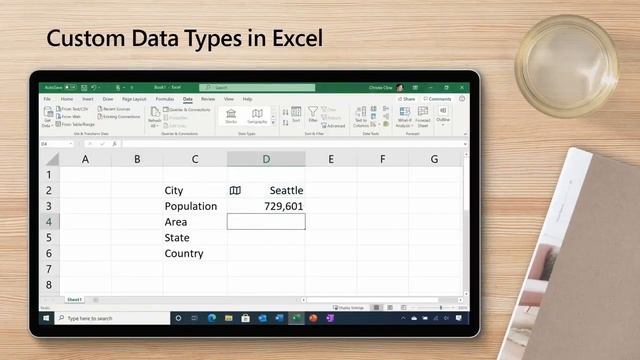Undo the last action
This screenshot has height=360, width=640.
click(x=94, y=87)
